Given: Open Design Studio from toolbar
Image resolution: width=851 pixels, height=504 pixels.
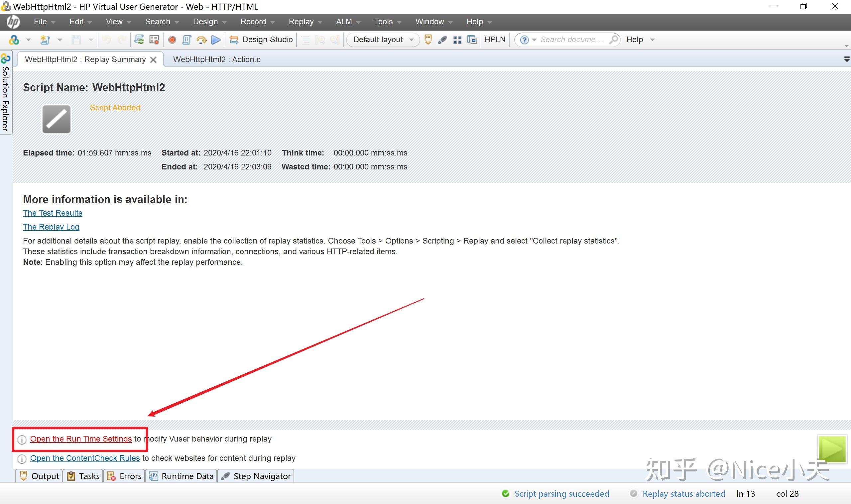Looking at the screenshot, I should click(261, 40).
